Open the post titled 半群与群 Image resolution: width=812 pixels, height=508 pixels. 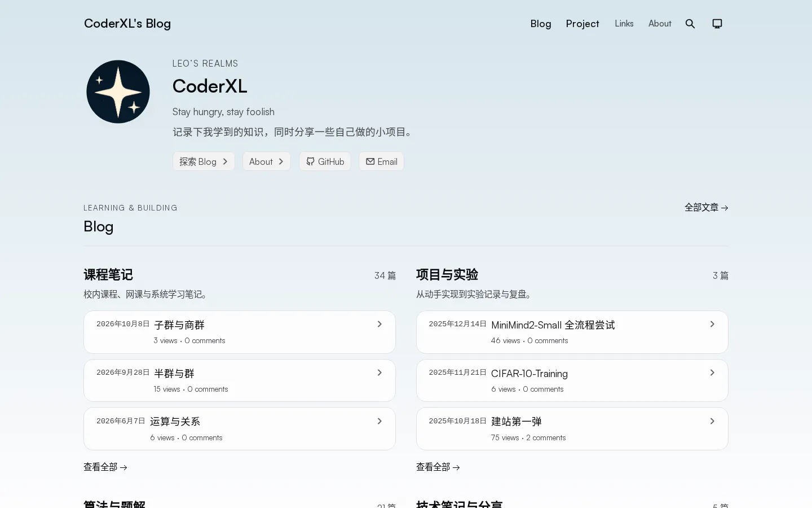click(174, 374)
